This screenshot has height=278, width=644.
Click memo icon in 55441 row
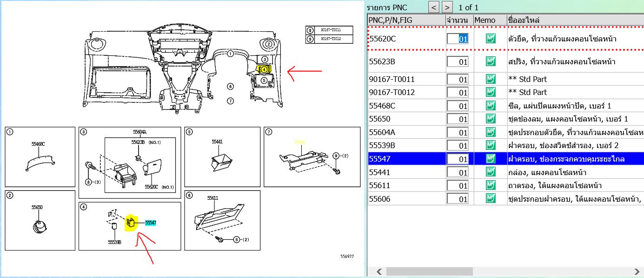tap(490, 172)
